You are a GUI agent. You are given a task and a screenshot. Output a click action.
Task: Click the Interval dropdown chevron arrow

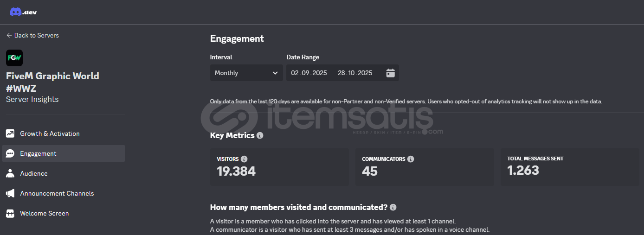click(x=275, y=73)
